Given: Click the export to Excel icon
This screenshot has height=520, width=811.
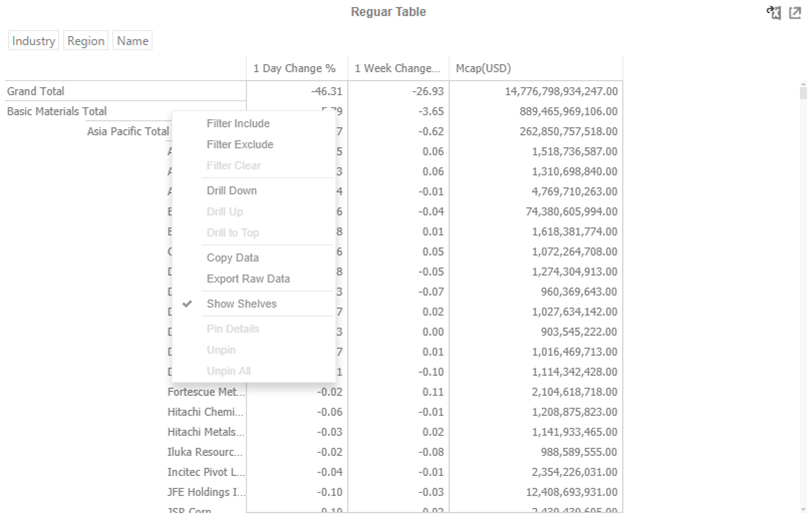Looking at the screenshot, I should [x=773, y=12].
